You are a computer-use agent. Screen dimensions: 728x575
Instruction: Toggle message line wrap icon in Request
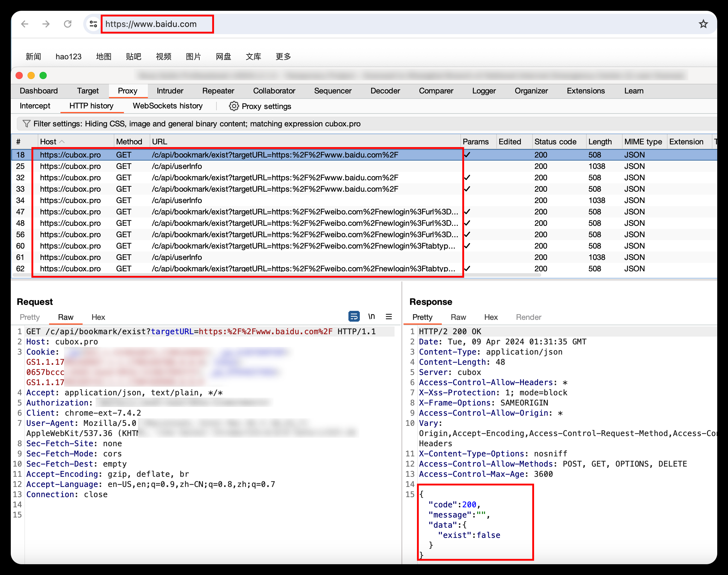[354, 317]
